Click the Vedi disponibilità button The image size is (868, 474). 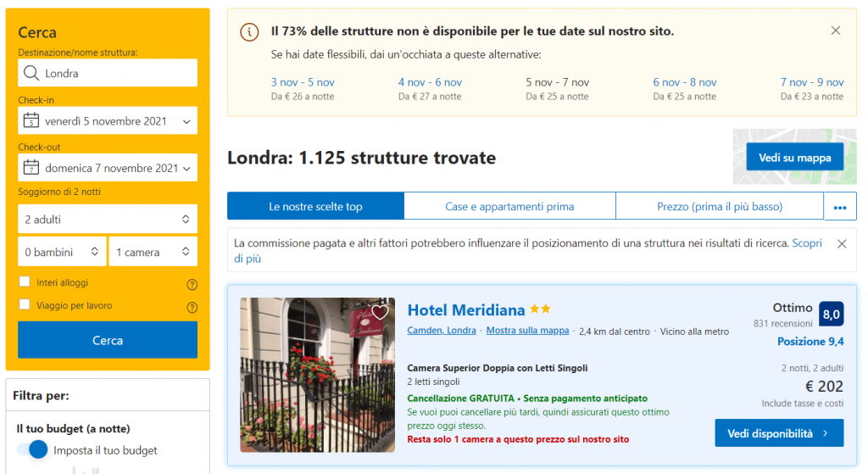click(778, 433)
